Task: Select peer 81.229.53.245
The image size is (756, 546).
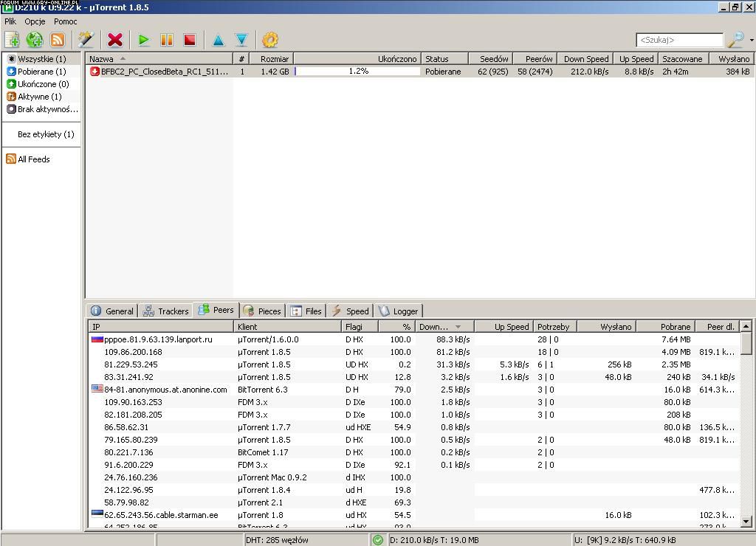Action: [413, 364]
